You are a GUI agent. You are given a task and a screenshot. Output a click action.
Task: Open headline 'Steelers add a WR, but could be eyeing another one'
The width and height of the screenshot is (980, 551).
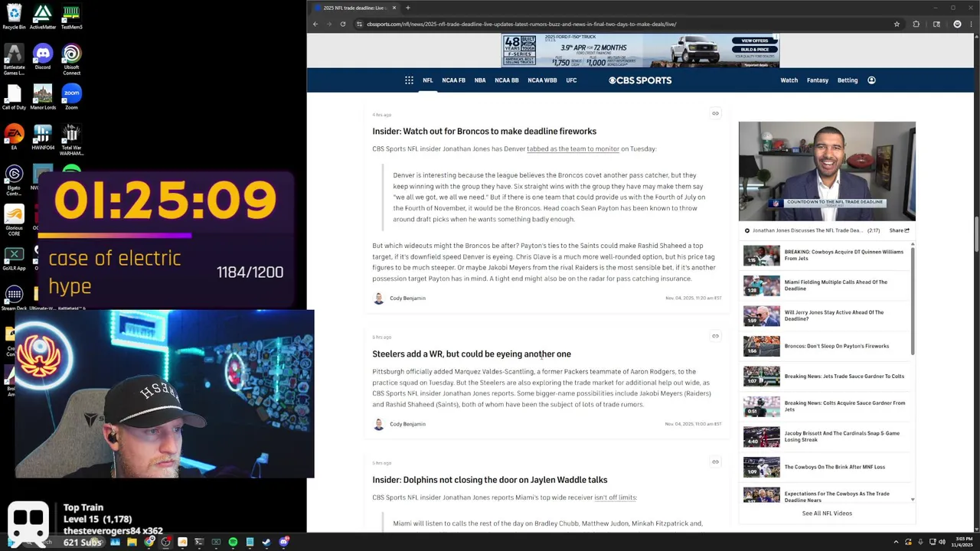(472, 354)
